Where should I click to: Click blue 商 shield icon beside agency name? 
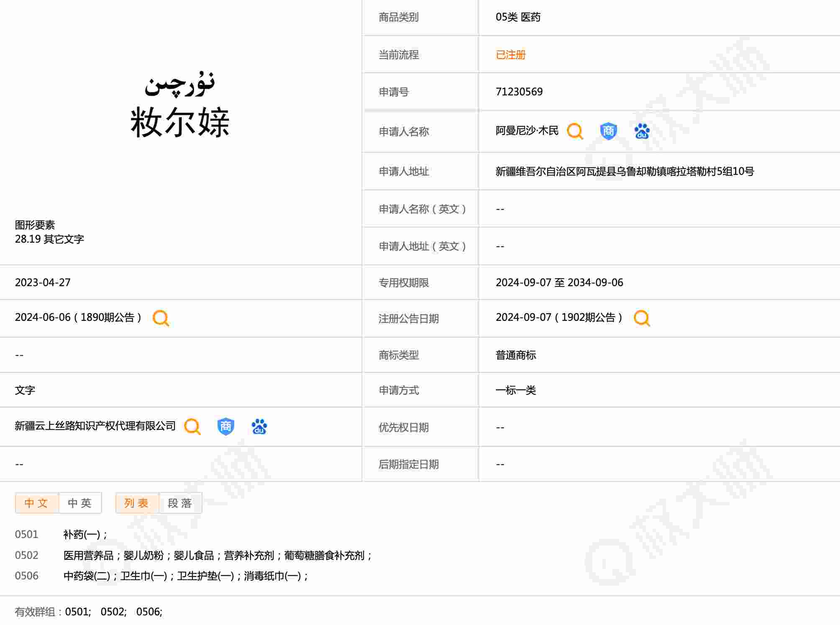[225, 427]
